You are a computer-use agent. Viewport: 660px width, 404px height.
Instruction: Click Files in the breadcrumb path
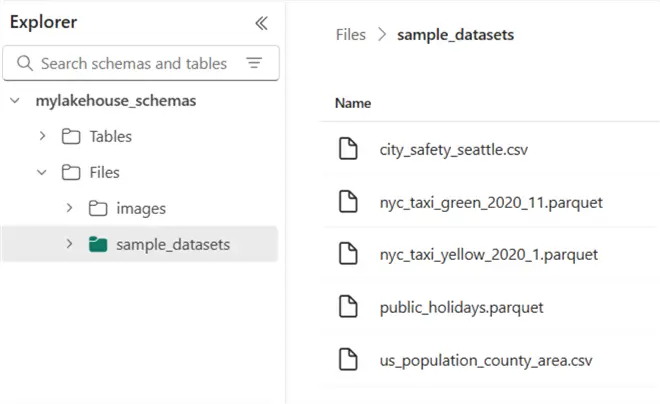(350, 35)
